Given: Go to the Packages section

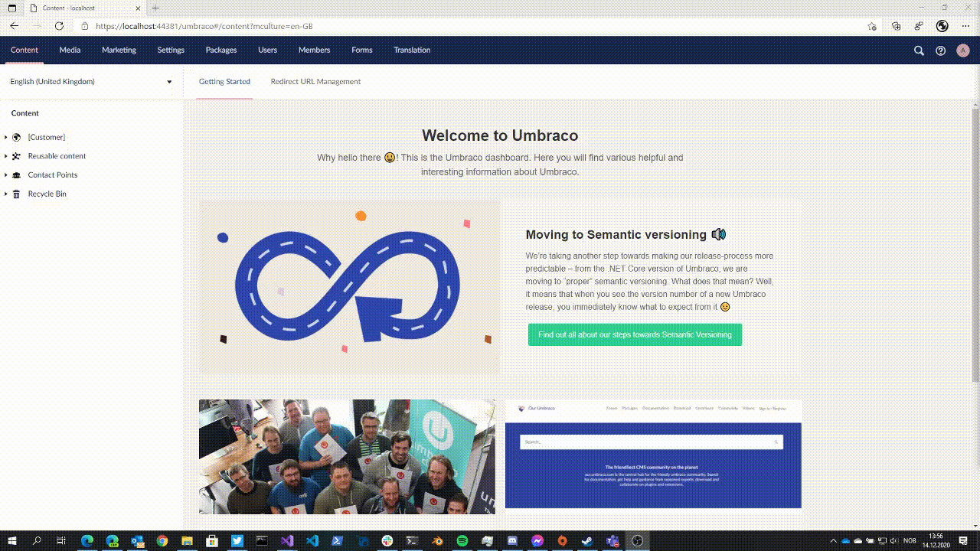Looking at the screenshot, I should 221,51.
